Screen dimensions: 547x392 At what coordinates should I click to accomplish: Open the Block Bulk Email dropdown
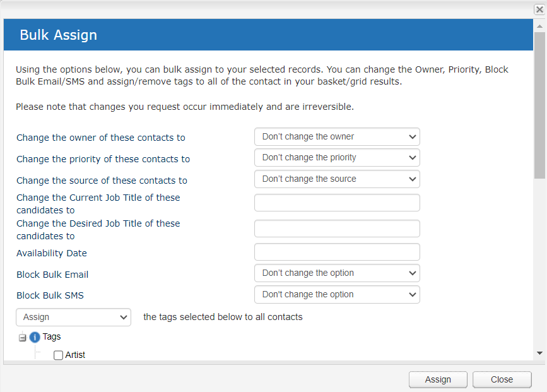click(337, 273)
